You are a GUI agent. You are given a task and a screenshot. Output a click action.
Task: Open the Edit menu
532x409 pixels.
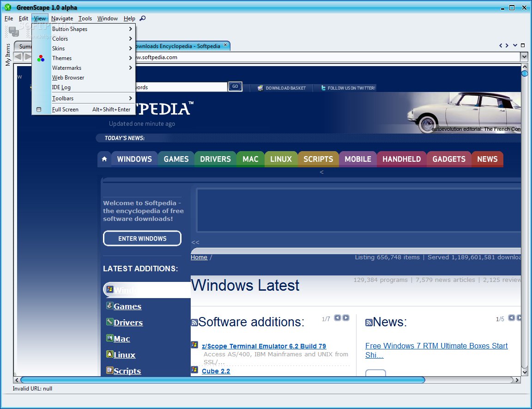24,18
